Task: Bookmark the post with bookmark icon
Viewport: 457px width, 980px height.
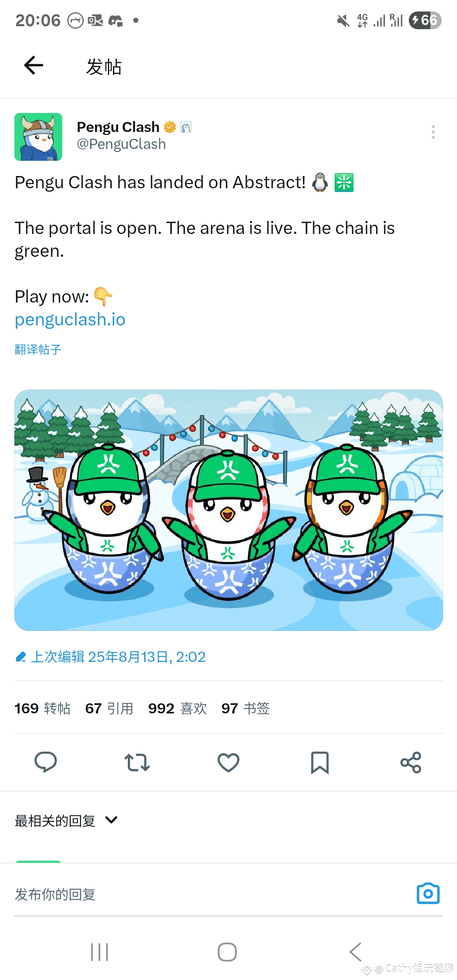Action: tap(320, 763)
